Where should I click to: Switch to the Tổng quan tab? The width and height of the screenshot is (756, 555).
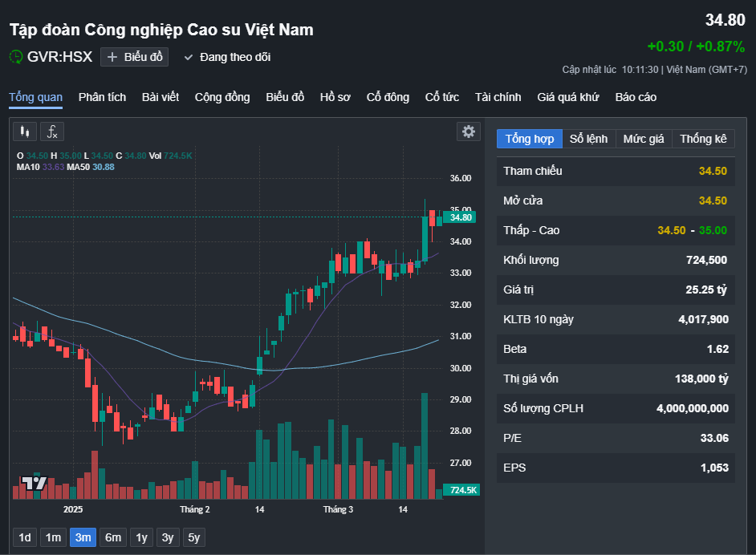(x=35, y=97)
